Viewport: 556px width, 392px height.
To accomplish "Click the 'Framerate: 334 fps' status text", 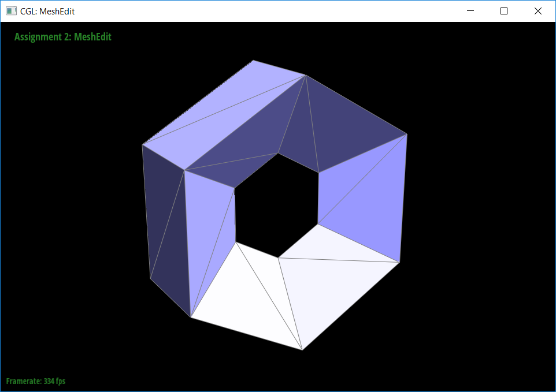I will [36, 381].
